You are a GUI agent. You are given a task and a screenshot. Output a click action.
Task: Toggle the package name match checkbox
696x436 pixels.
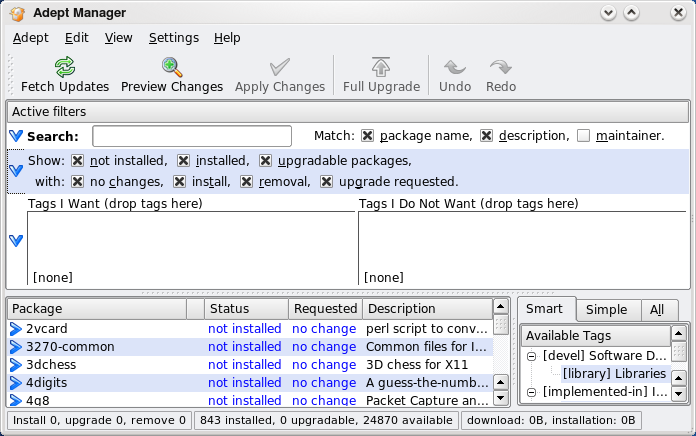point(367,136)
